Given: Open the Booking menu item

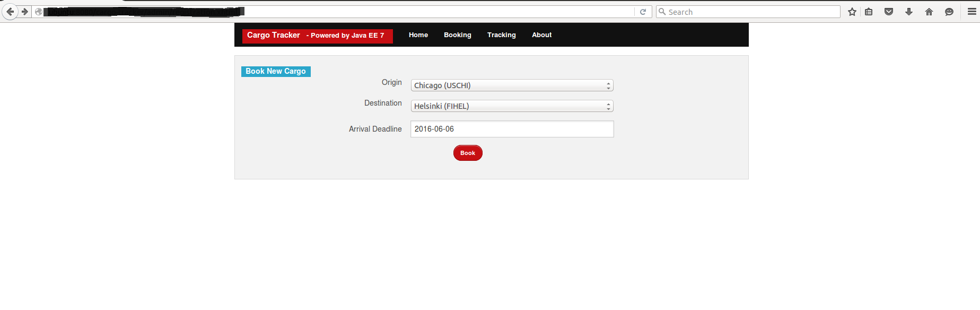Looking at the screenshot, I should click(x=457, y=35).
